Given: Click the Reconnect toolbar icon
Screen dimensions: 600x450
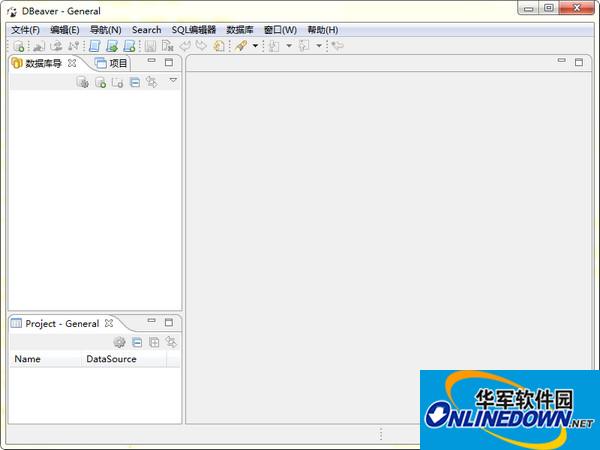Looking at the screenshot, I should [x=73, y=46].
